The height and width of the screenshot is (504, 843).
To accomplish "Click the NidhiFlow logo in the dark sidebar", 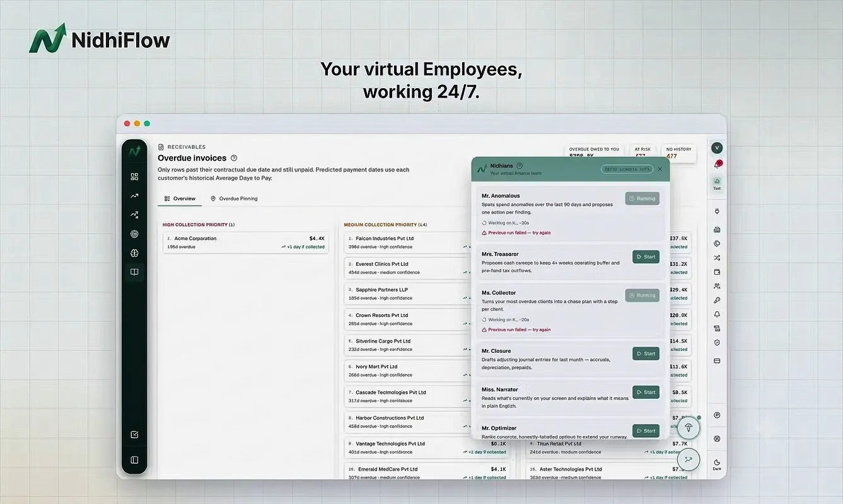I will coord(134,151).
